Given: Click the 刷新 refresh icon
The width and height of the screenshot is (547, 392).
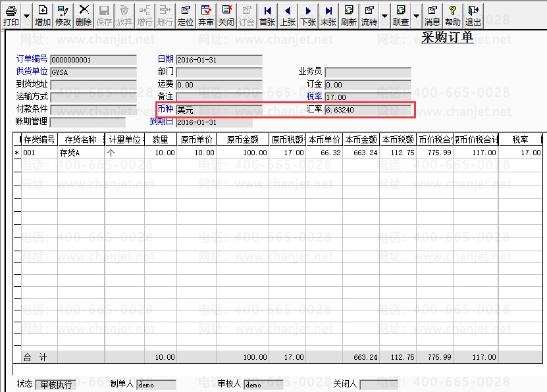Looking at the screenshot, I should [x=348, y=14].
